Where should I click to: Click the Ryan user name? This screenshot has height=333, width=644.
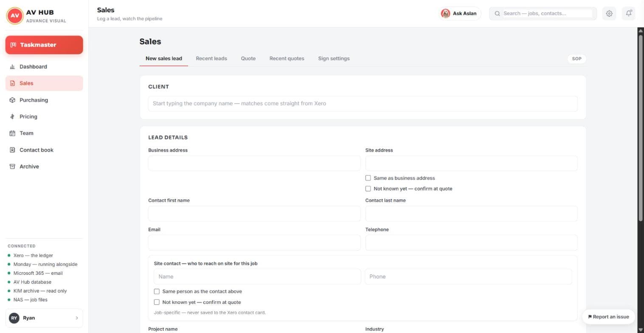pyautogui.click(x=29, y=318)
